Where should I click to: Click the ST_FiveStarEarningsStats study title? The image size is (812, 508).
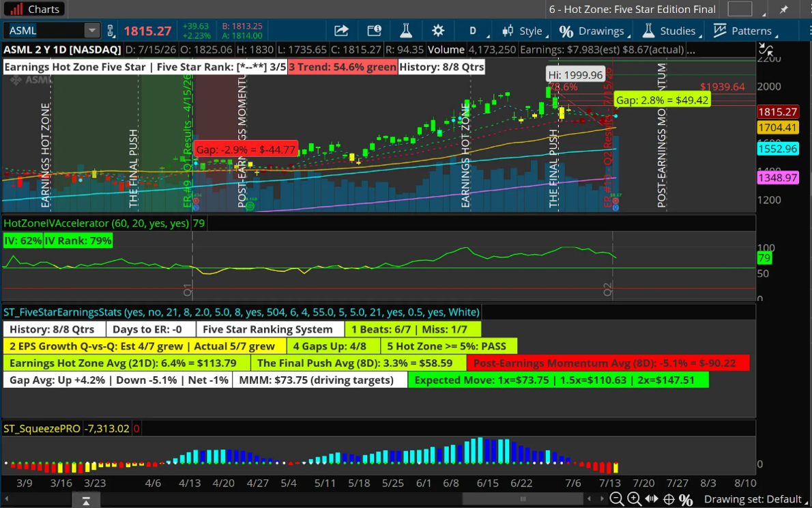(242, 312)
